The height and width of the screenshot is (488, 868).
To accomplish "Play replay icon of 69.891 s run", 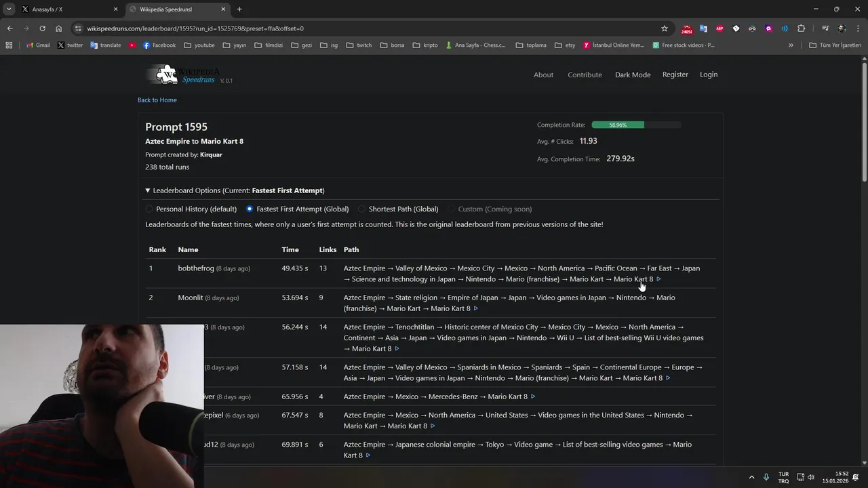I will tap(368, 455).
